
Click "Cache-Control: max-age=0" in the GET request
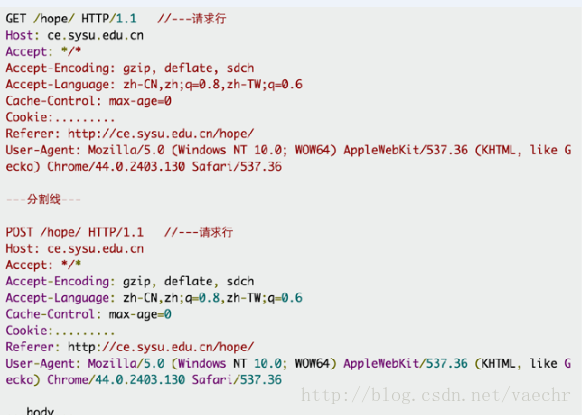tap(88, 101)
